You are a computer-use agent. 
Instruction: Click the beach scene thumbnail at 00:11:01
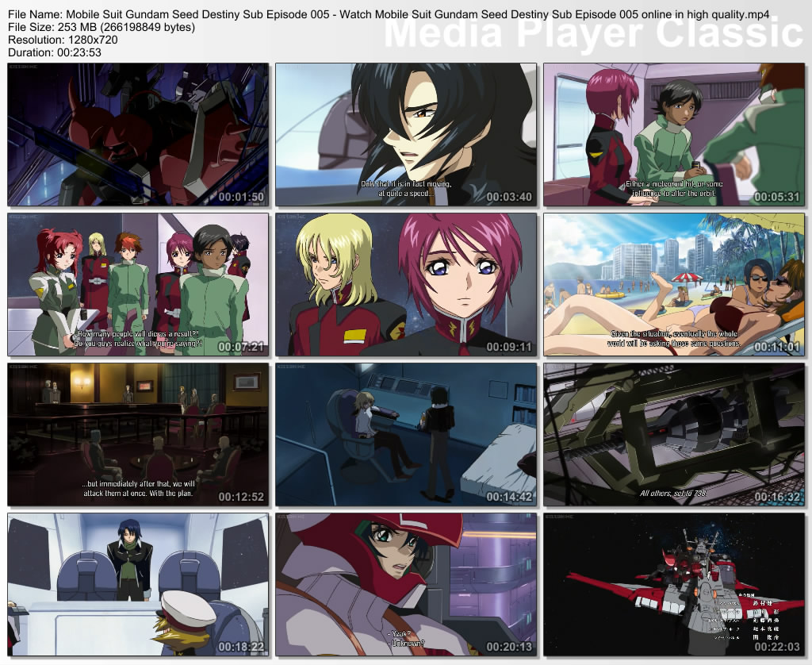tap(674, 285)
